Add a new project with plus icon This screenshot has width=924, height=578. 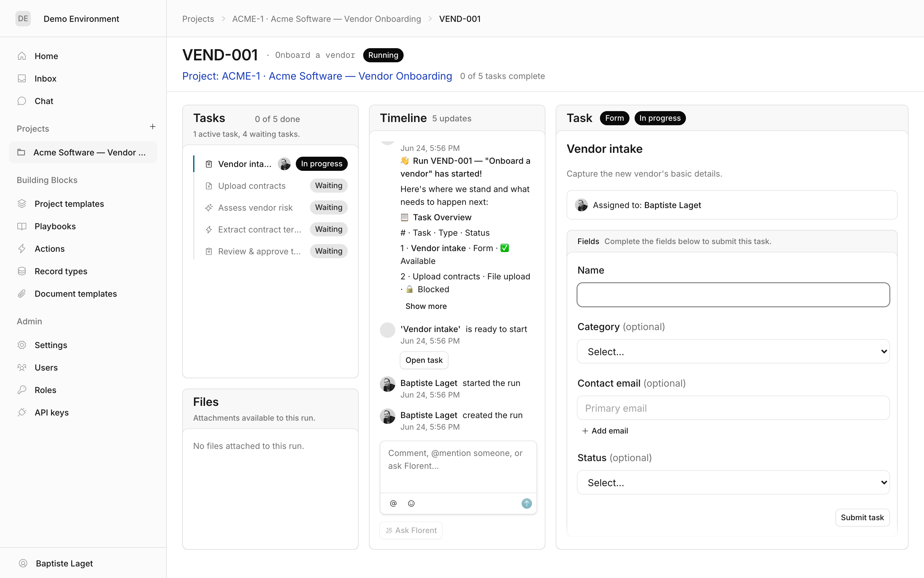click(x=153, y=127)
